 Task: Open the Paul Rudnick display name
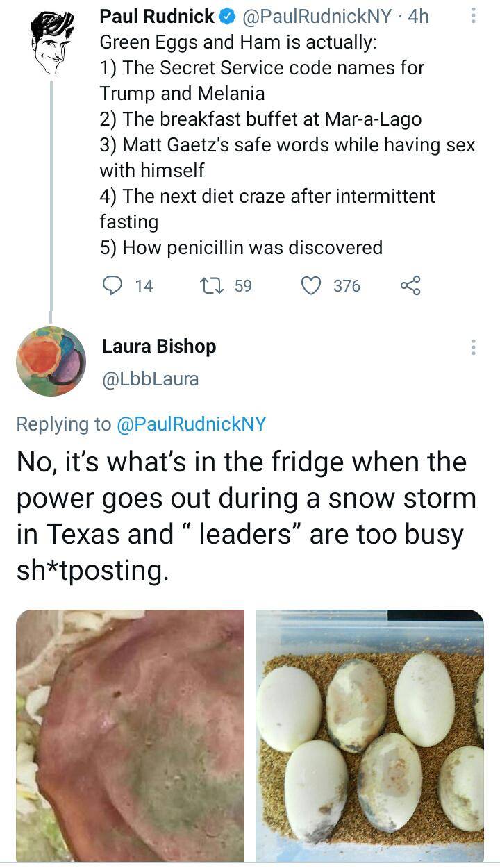click(x=157, y=16)
